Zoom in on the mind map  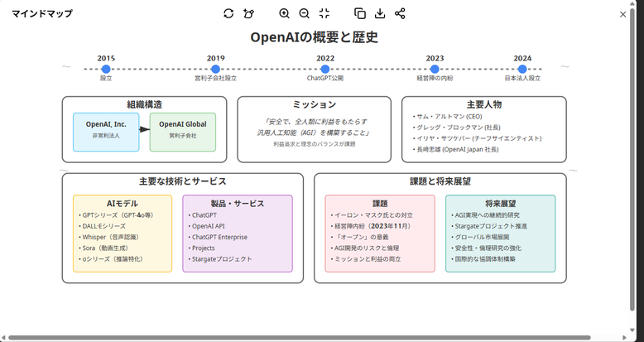point(284,13)
